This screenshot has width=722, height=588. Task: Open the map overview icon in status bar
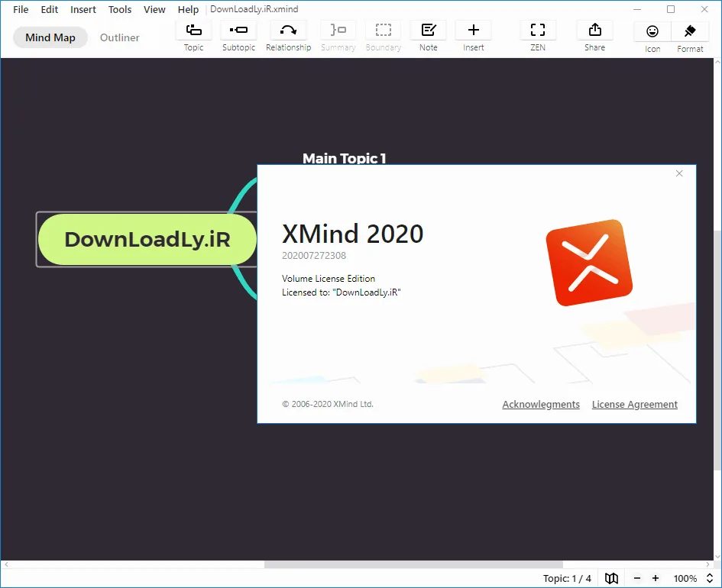(x=611, y=578)
